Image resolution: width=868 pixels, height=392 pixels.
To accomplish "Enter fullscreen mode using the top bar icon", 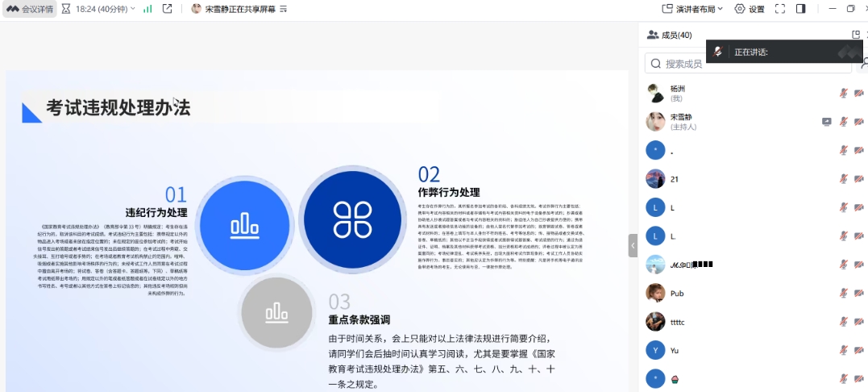I will point(779,9).
